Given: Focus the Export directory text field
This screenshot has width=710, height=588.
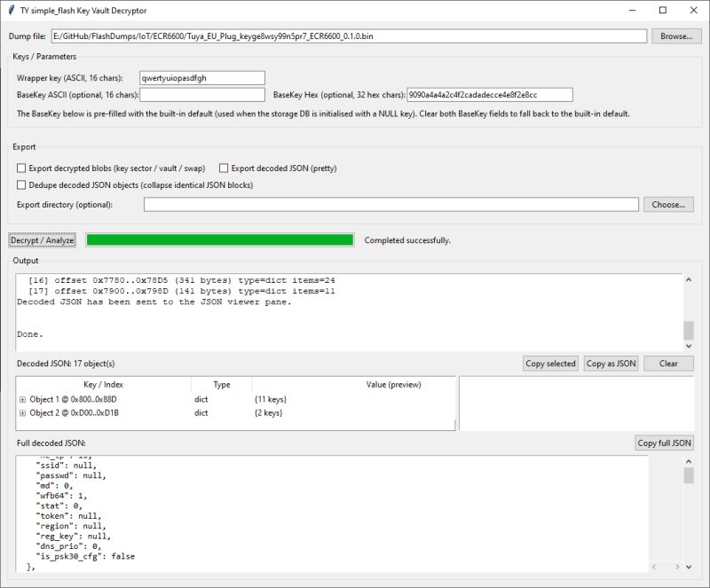Looking at the screenshot, I should pyautogui.click(x=390, y=205).
